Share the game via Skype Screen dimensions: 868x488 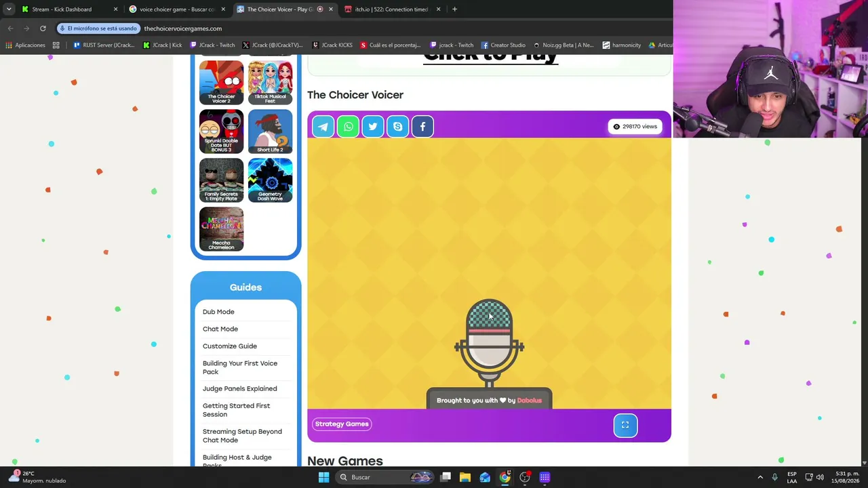[397, 127]
